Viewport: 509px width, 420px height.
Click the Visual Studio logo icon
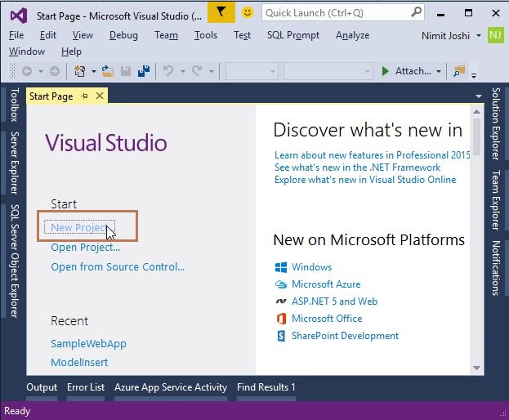click(x=19, y=16)
